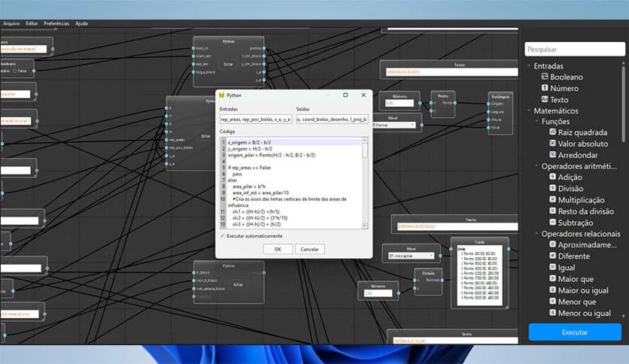The width and height of the screenshot is (629, 364).
Task: Confirm the Python dialog with OK
Action: pyautogui.click(x=278, y=250)
